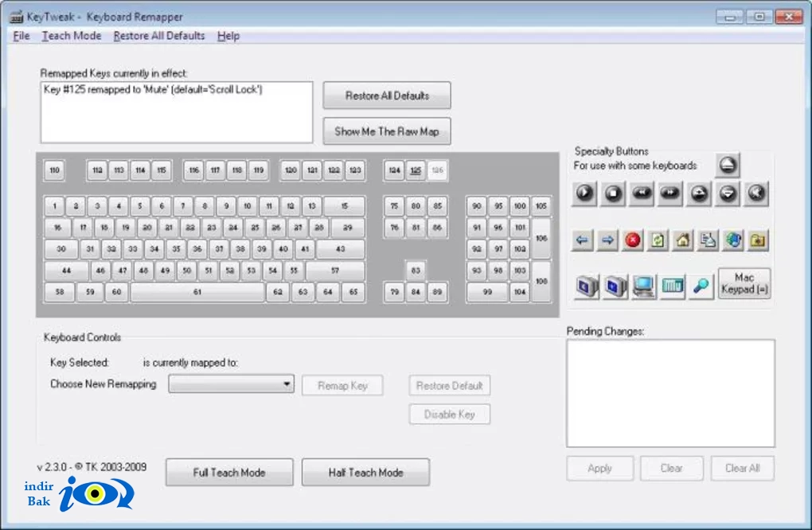Click the Apply pending changes button
Viewport: 812px width, 530px height.
pyautogui.click(x=599, y=469)
